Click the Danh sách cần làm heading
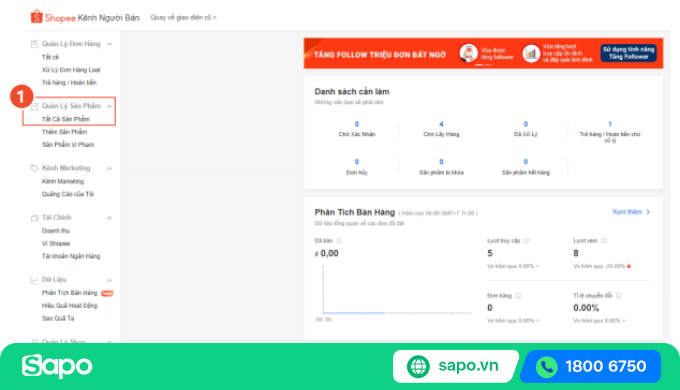 pos(352,92)
